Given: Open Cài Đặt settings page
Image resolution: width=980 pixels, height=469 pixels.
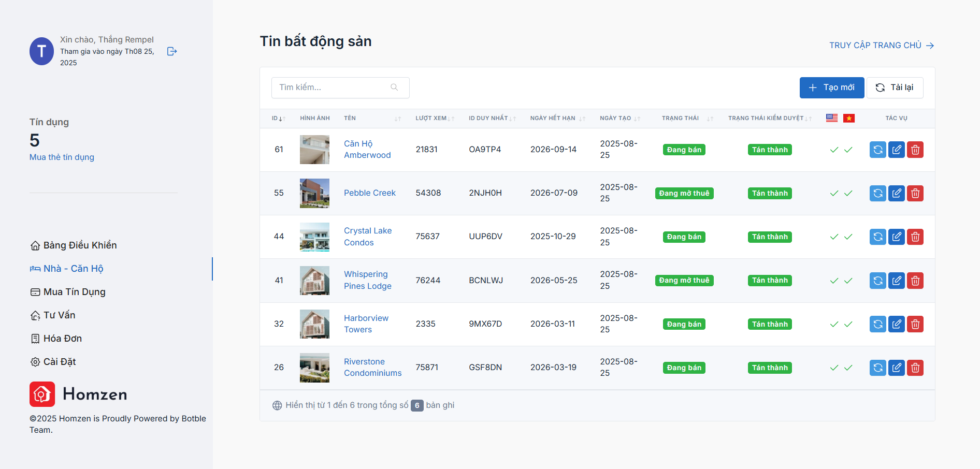Looking at the screenshot, I should click(x=59, y=362).
